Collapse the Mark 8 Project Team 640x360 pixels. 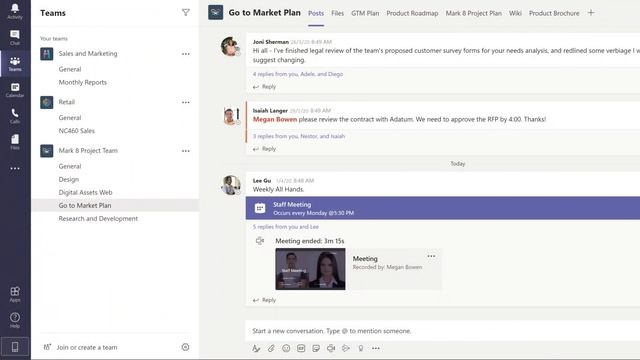(x=88, y=151)
